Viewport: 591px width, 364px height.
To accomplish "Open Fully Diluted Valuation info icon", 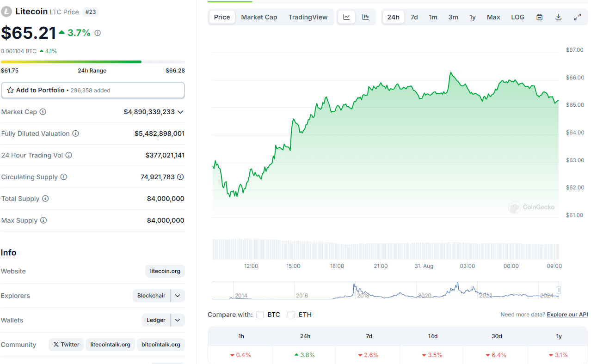I will pos(75,133).
